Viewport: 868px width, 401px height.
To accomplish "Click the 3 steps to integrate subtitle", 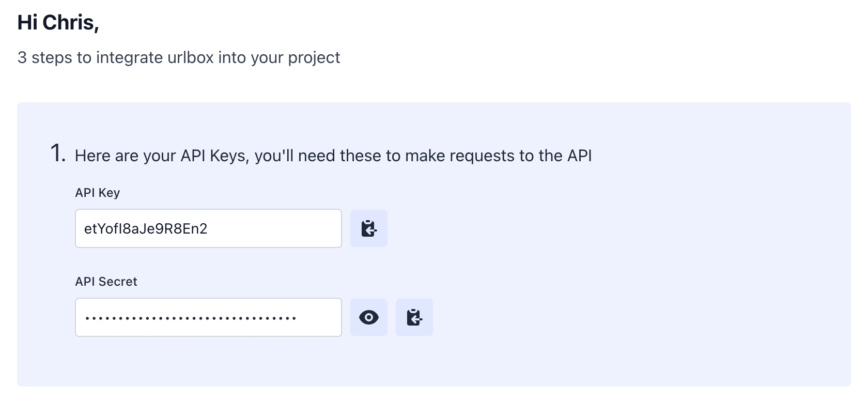I will (179, 57).
